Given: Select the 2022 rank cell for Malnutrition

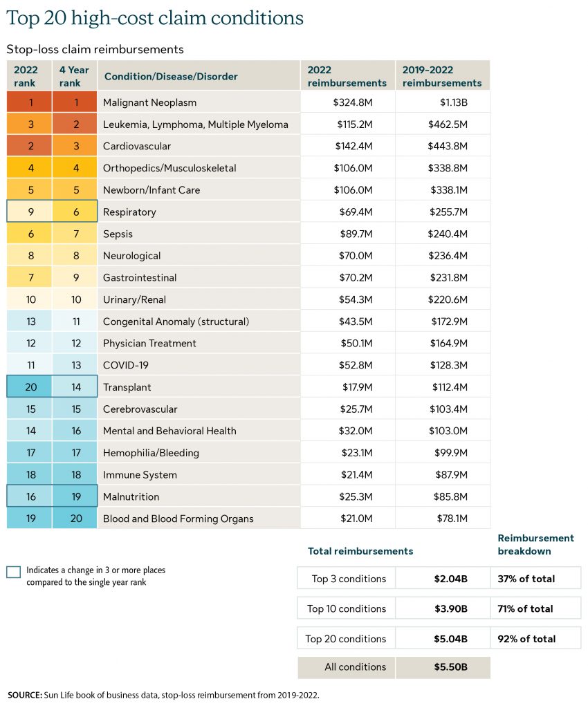Looking at the screenshot, I should [x=29, y=496].
